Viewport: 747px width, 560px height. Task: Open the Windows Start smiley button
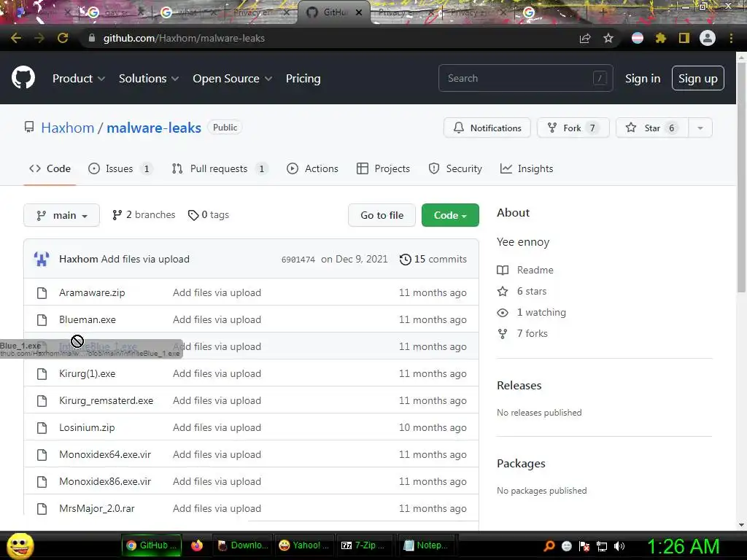[x=20, y=545]
